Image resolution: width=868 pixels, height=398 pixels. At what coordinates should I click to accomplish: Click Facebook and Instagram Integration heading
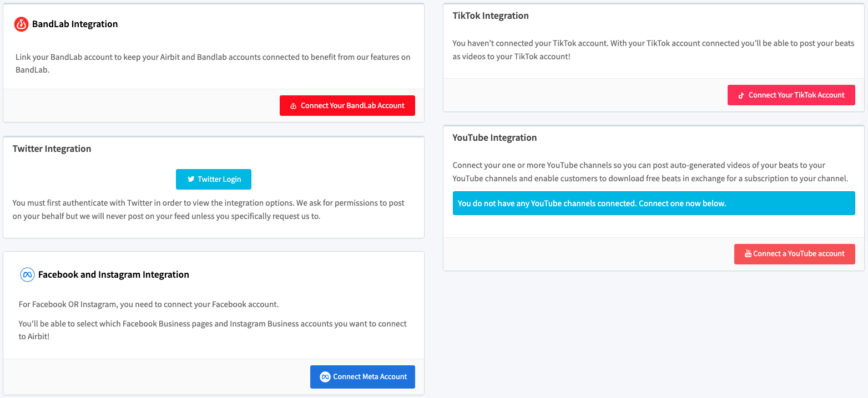click(114, 275)
